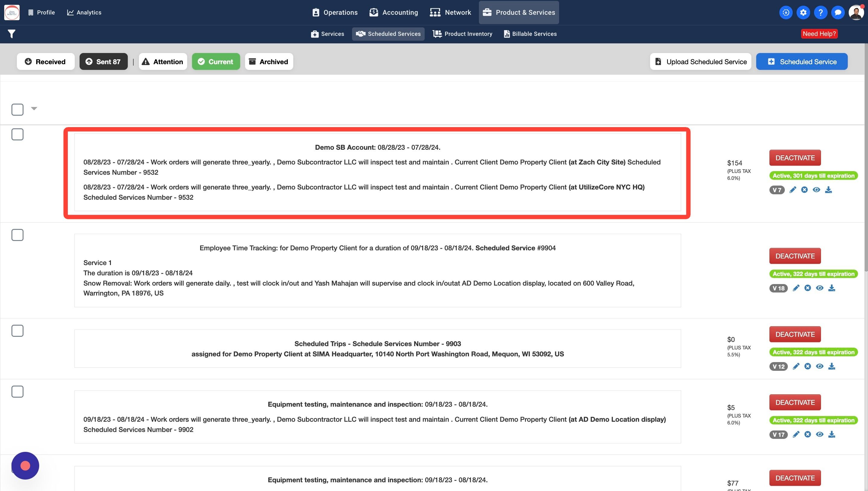Expand the bulk actions dropdown arrow
Screen dimensions: 868x491
click(34, 108)
